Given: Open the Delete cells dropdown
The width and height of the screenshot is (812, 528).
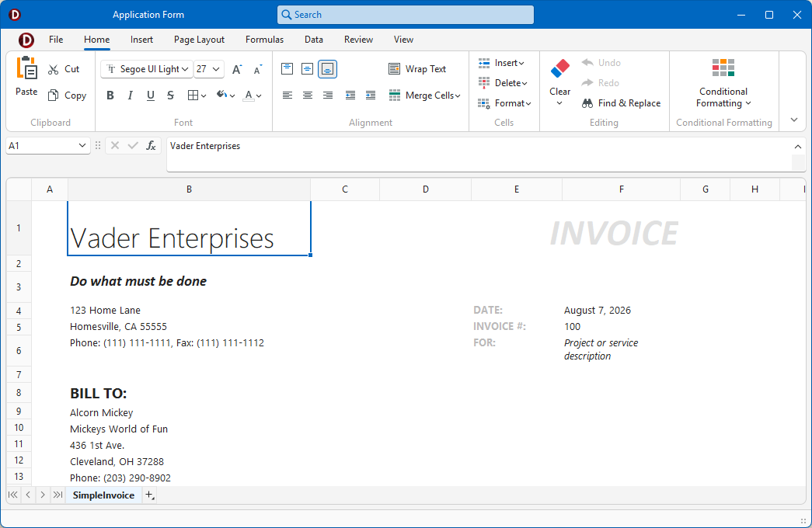Looking at the screenshot, I should 502,83.
